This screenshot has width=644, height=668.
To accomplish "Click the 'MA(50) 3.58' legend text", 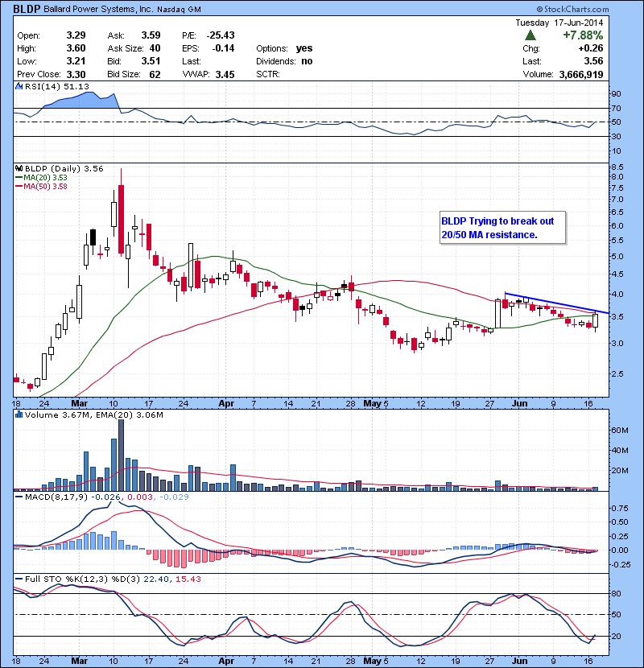I will 46,186.
